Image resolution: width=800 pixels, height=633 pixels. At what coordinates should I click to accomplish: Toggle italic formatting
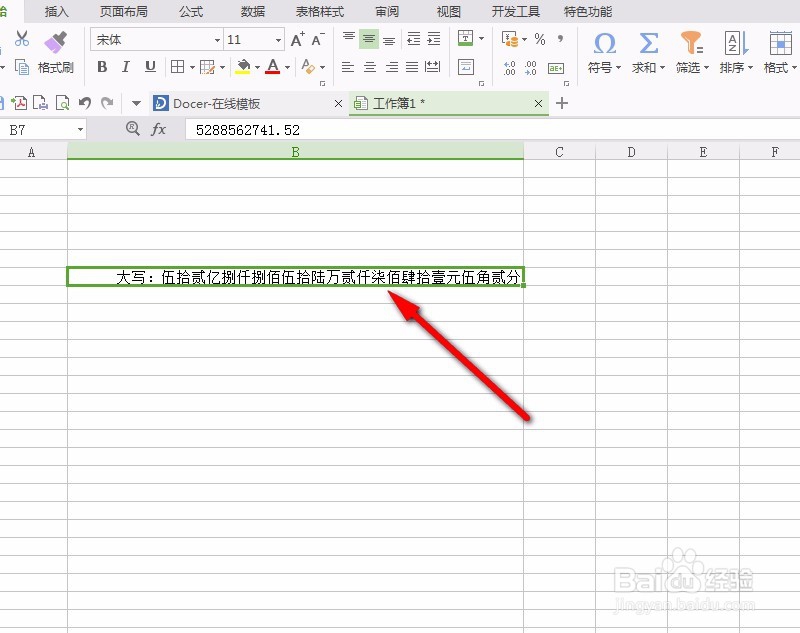pyautogui.click(x=125, y=67)
